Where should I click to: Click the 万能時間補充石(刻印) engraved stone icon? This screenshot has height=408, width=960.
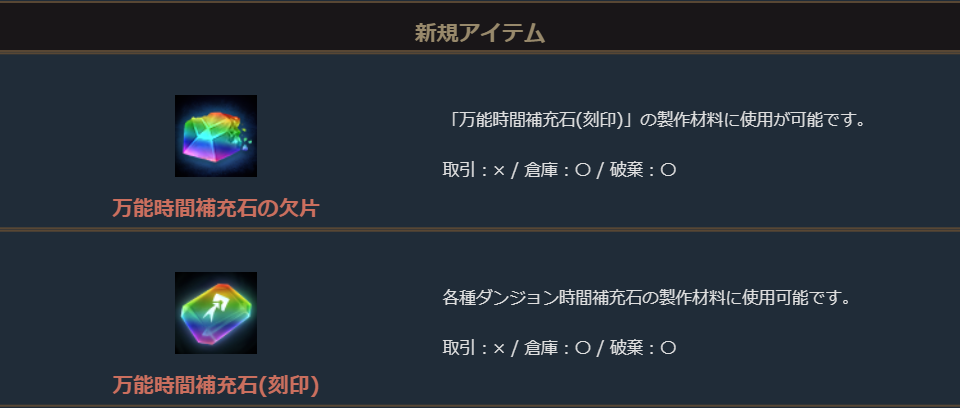[x=215, y=312]
